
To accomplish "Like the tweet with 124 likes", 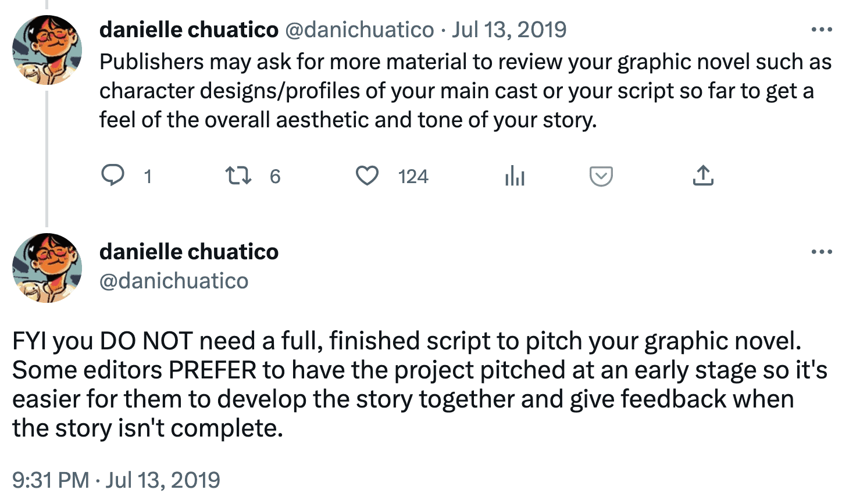I will 368,176.
